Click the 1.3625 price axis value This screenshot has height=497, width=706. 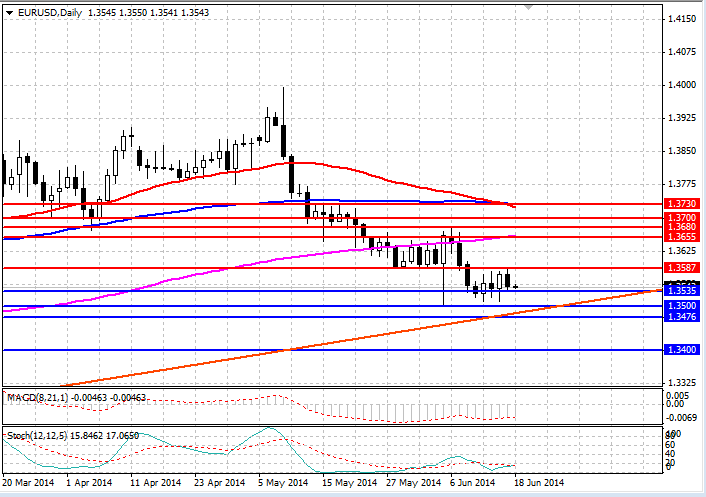pyautogui.click(x=682, y=251)
